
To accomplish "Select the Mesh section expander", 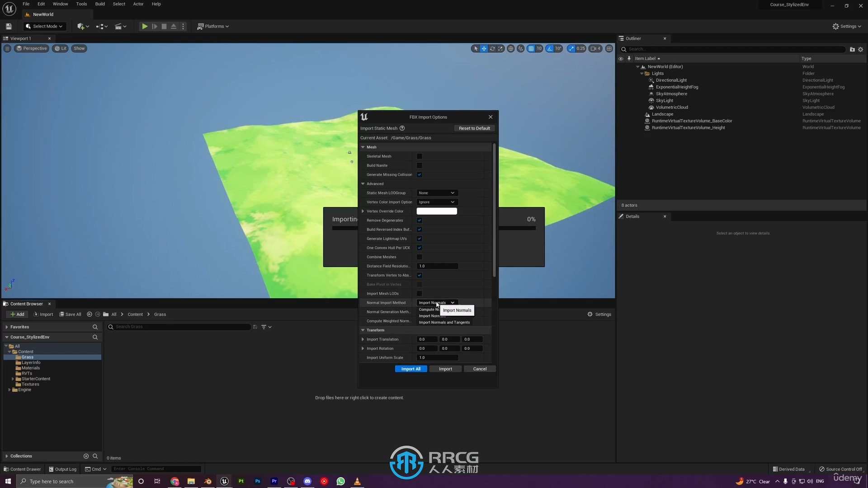I will tap(363, 147).
